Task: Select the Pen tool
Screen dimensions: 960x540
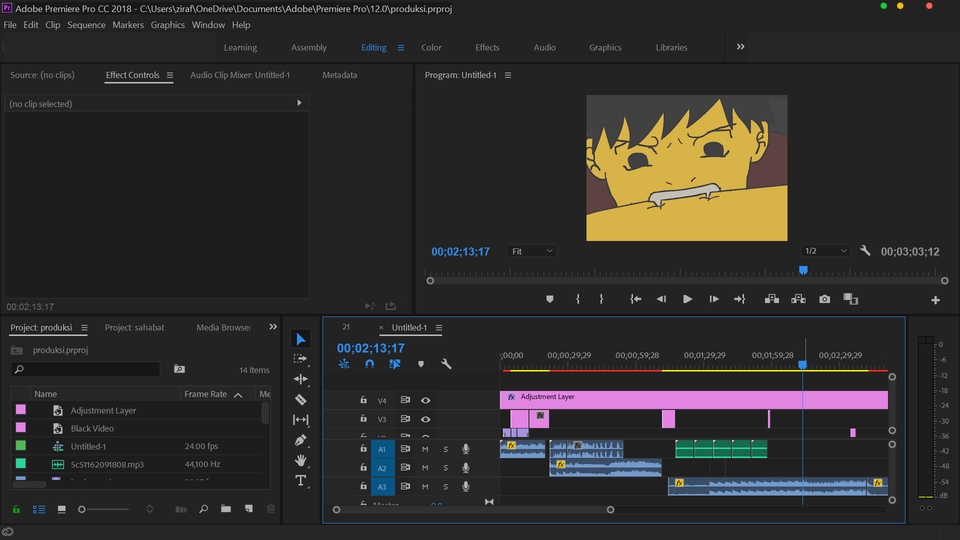Action: click(301, 440)
